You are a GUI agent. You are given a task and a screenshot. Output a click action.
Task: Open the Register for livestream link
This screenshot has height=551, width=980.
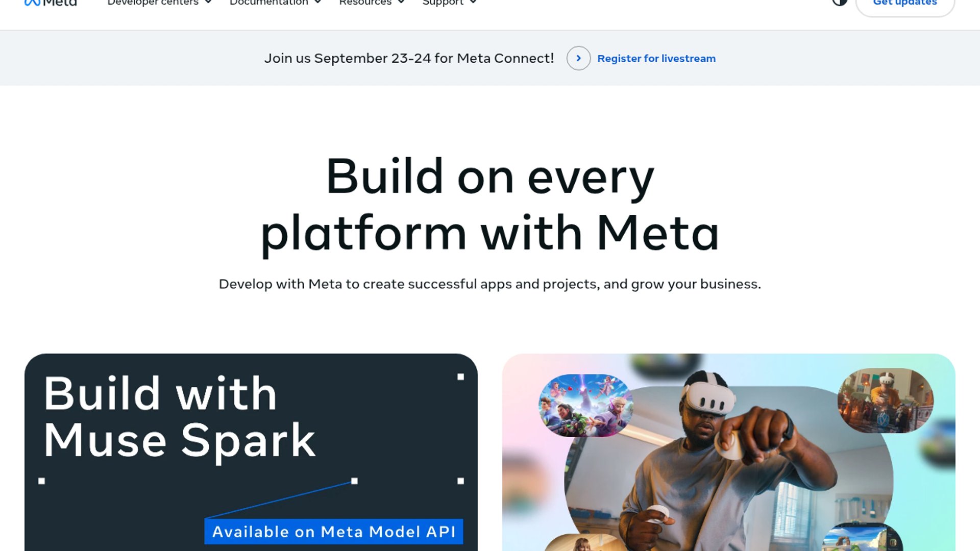tap(656, 58)
